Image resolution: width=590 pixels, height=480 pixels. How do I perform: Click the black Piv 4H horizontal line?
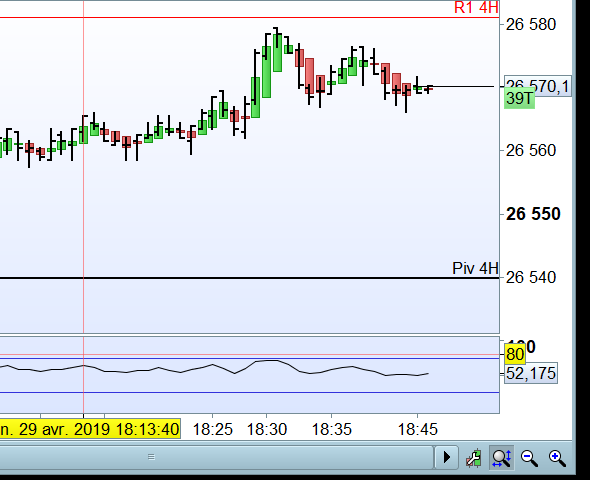tap(248, 278)
